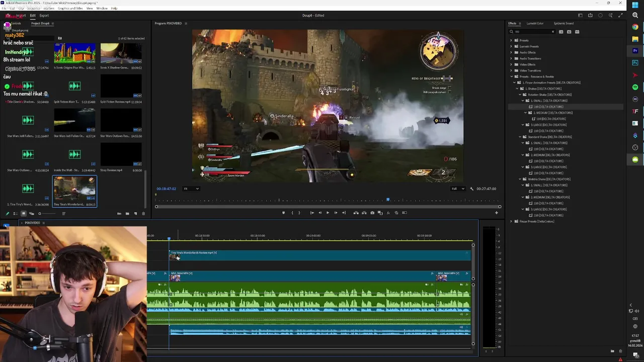Jump to the In point
This screenshot has width=644, height=362.
[x=312, y=213]
